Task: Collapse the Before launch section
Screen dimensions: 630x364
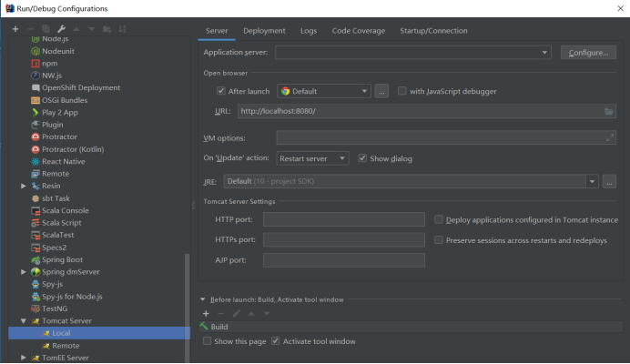Action: click(203, 299)
